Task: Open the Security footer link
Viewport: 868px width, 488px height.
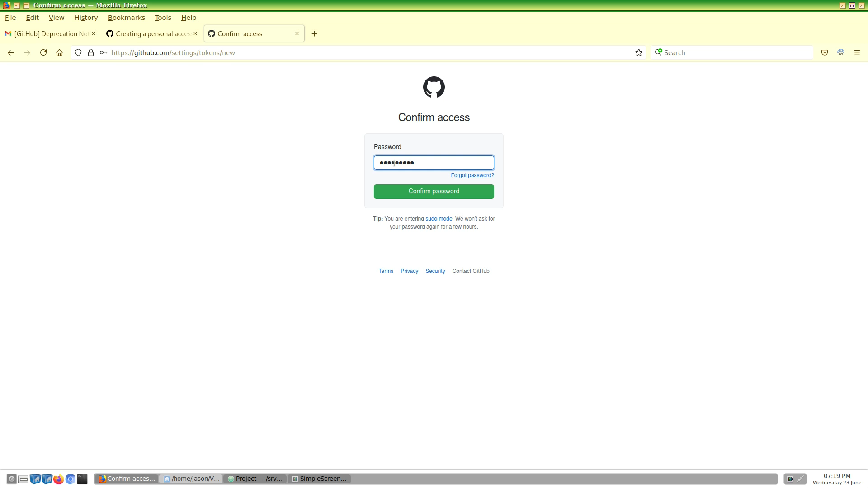Action: [x=435, y=271]
